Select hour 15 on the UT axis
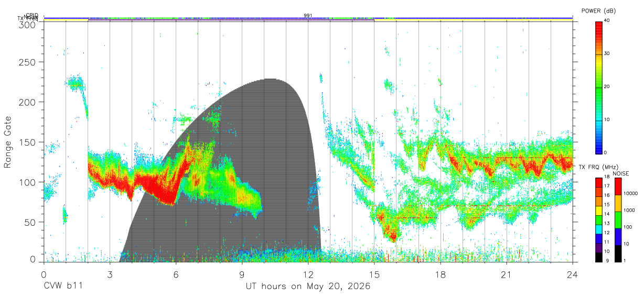 374,274
